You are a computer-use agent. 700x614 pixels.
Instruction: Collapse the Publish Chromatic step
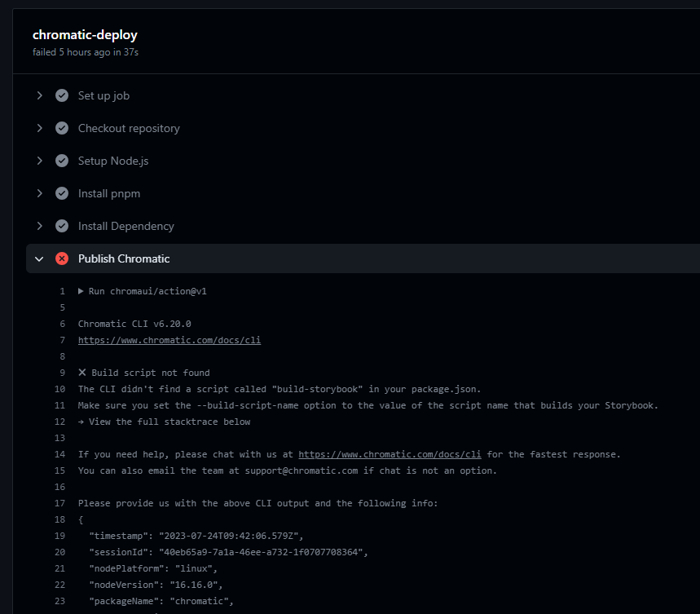[39, 259]
